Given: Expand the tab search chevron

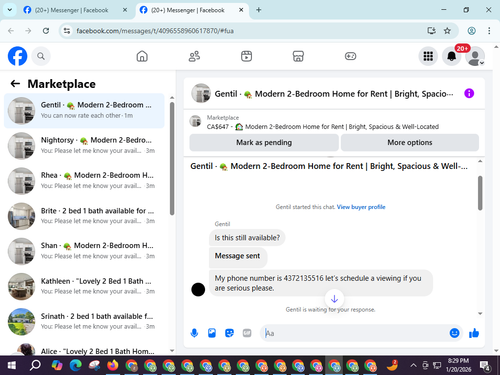Looking at the screenshot, I should click(x=10, y=10).
